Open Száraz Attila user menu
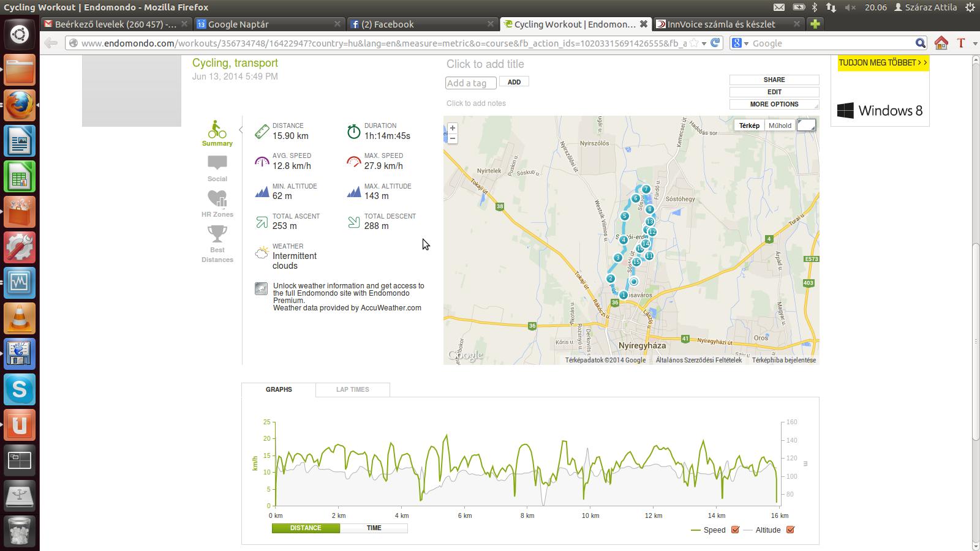The width and height of the screenshot is (980, 551). [x=925, y=7]
